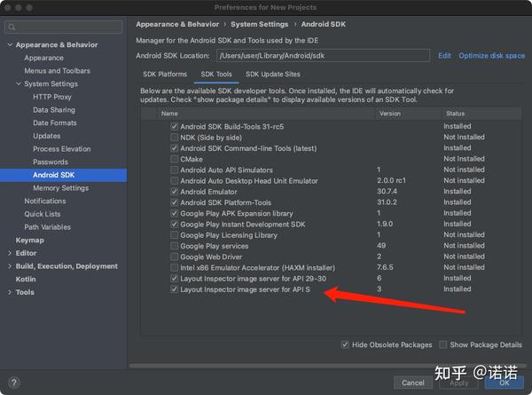Toggle Android SDK Command-line Tools checkbox
This screenshot has height=395, width=532.
174,148
